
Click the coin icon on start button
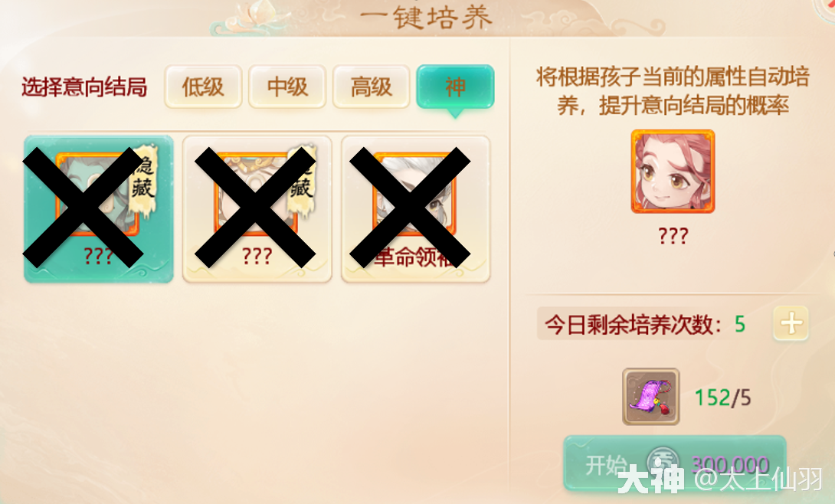click(663, 462)
